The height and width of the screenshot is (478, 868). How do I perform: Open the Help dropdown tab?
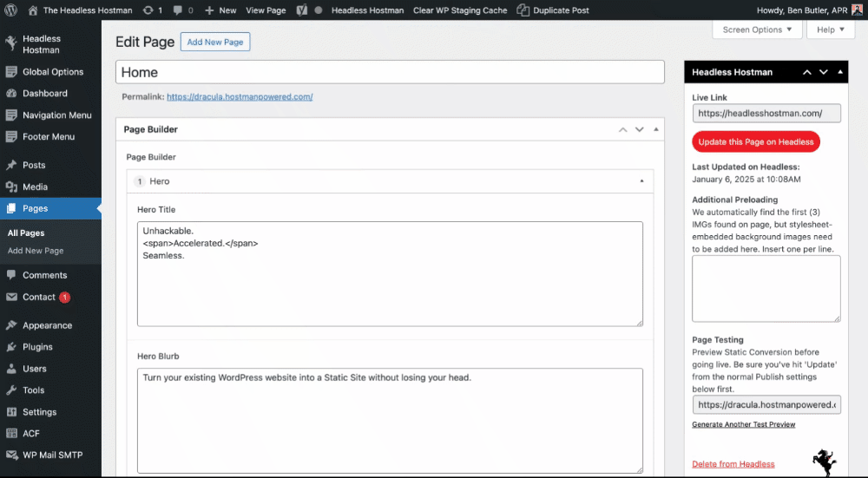coord(831,29)
